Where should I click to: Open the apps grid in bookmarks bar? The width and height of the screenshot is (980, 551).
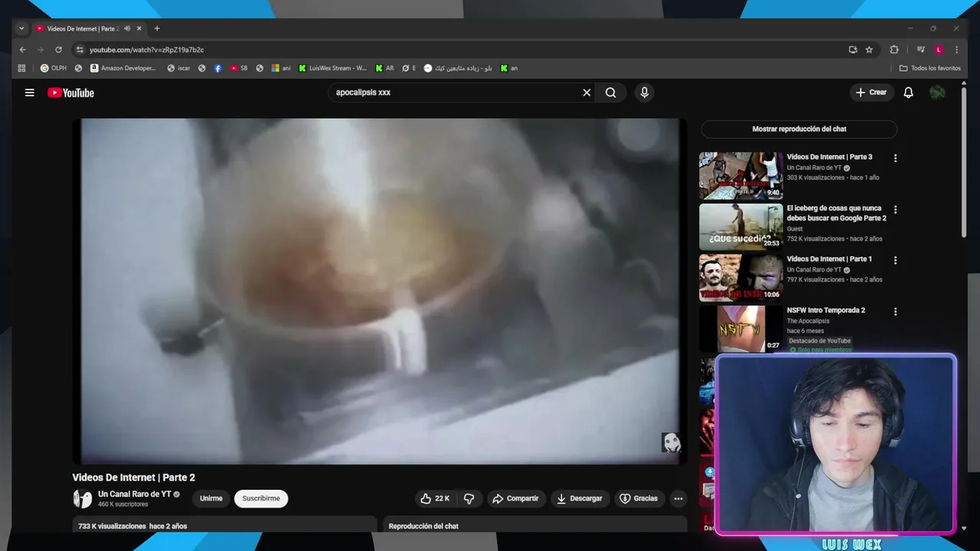pyautogui.click(x=21, y=68)
